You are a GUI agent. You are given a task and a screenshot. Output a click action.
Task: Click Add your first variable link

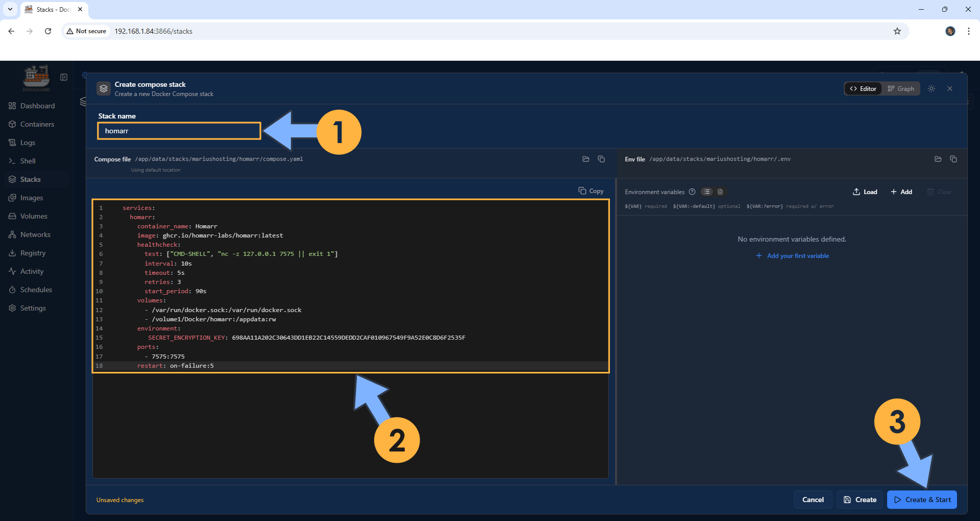coord(797,256)
